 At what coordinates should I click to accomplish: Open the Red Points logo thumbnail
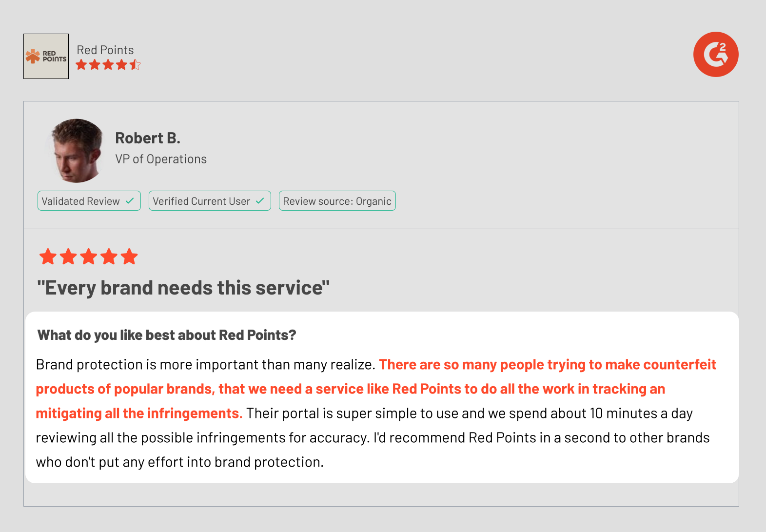46,56
